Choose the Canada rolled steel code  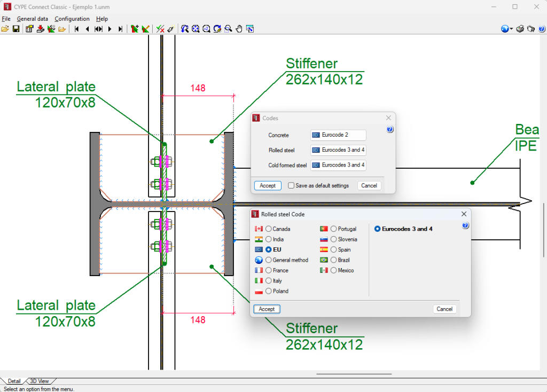(x=269, y=229)
